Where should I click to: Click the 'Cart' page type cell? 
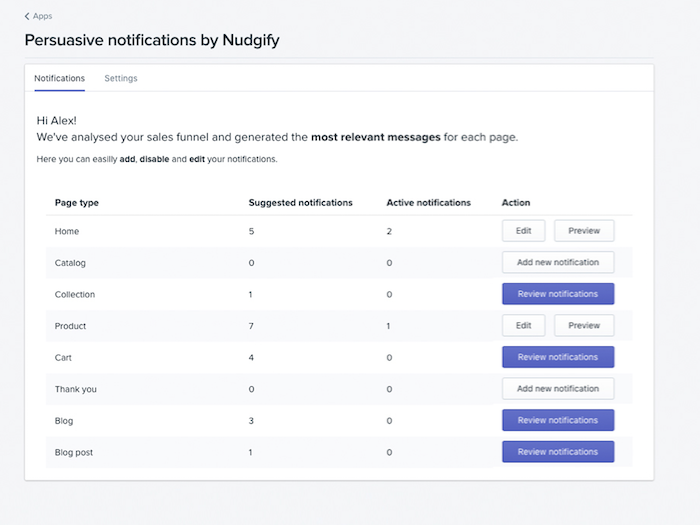[63, 358]
